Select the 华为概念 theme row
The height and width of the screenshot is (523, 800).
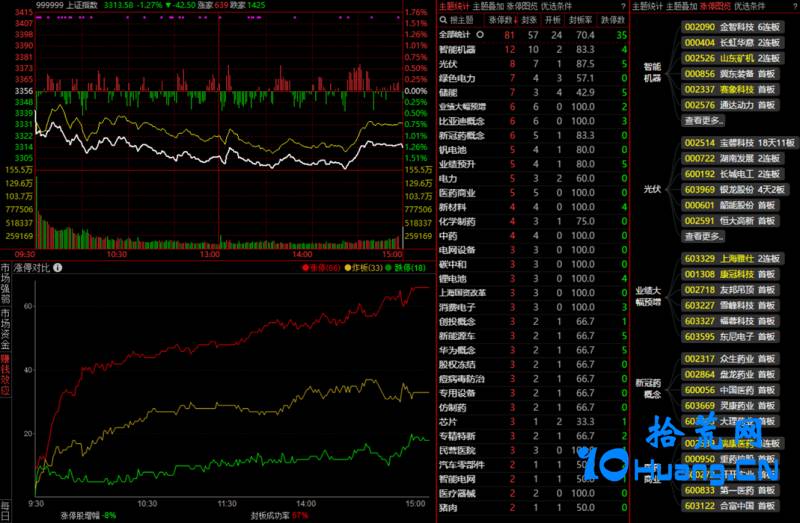pyautogui.click(x=533, y=350)
